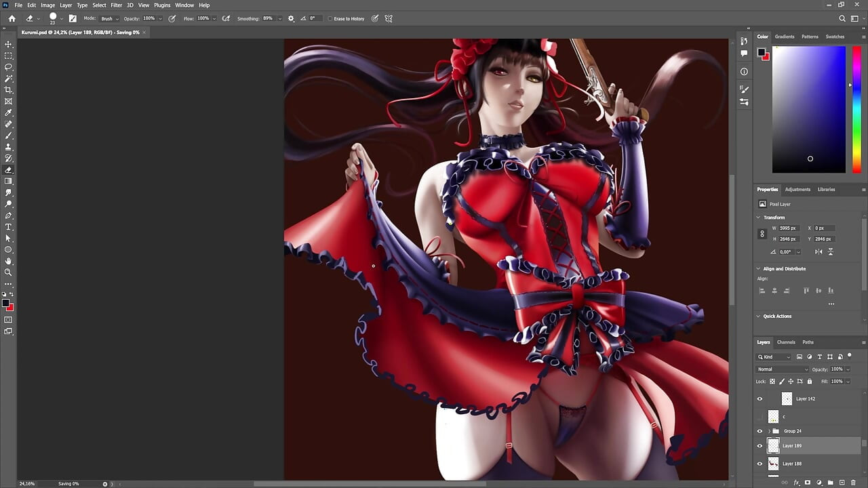The height and width of the screenshot is (488, 868).
Task: Collapse the Align and Distribute section
Action: pyautogui.click(x=758, y=268)
